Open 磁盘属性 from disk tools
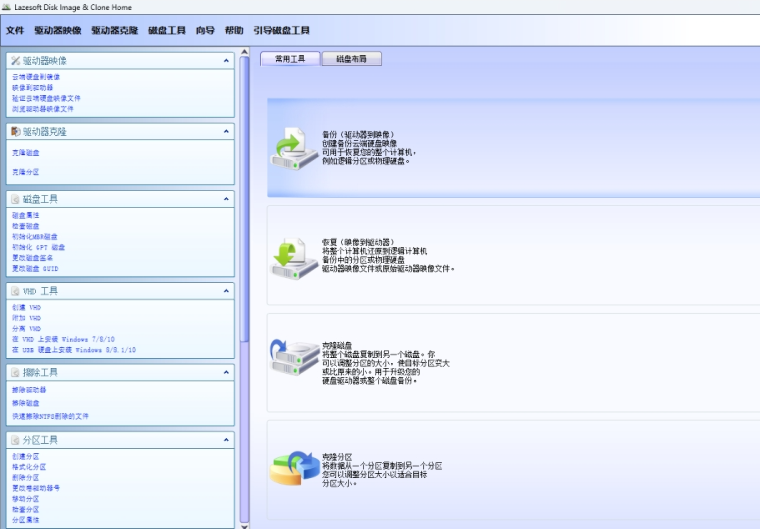Viewport: 760px width, 529px height. 26,215
